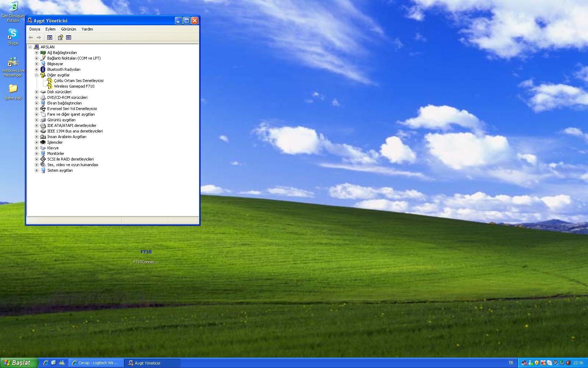The width and height of the screenshot is (588, 368).
Task: Select IEEE 1394 Bus ana denetleyicileri
Action: pos(75,131)
